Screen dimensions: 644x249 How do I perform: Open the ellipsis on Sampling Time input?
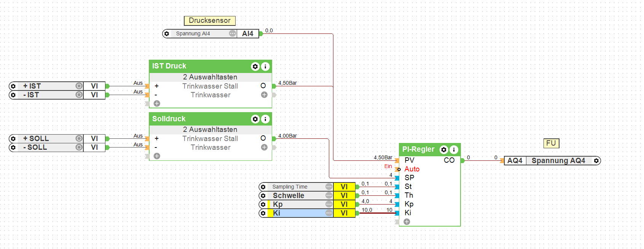coord(329,187)
